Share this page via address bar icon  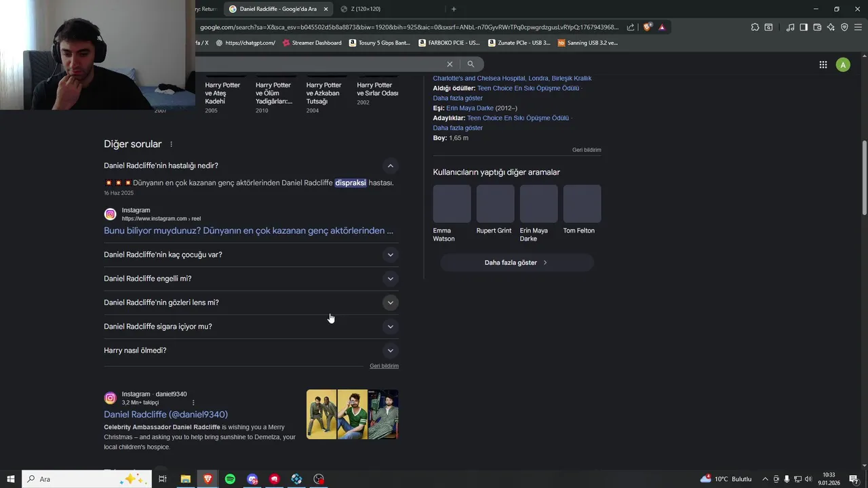[631, 27]
